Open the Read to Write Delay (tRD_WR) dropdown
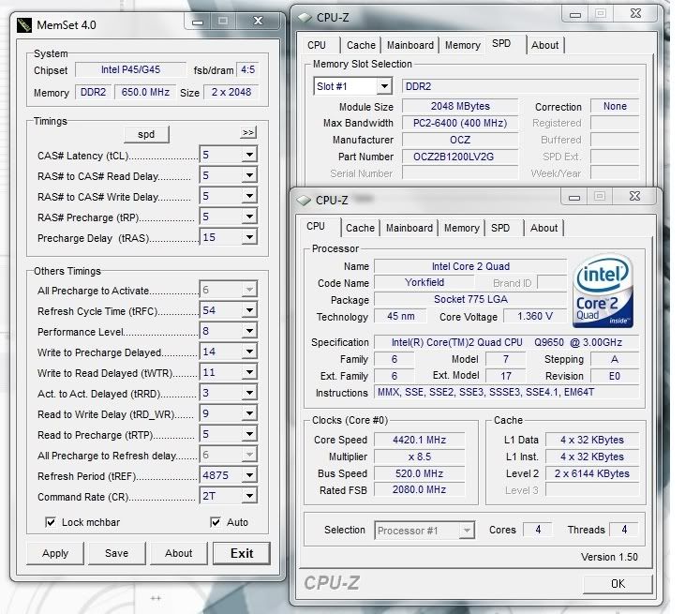This screenshot has height=614, width=700. 249,413
